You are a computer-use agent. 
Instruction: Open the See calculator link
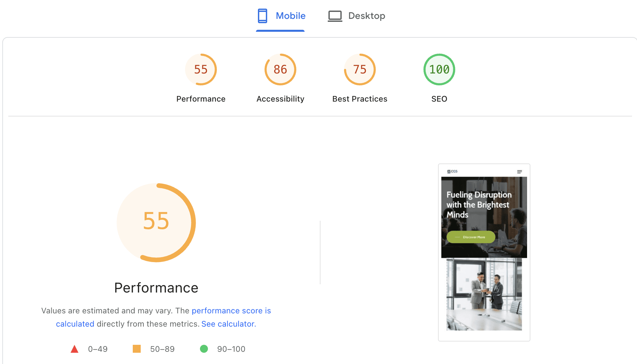point(228,324)
